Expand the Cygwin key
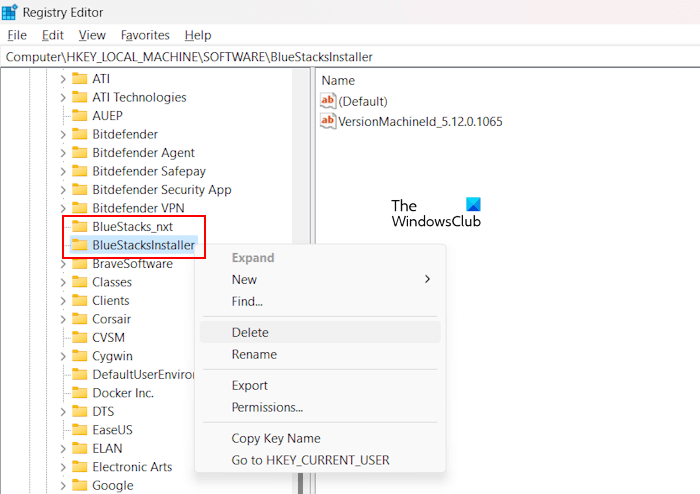700x494 pixels. coord(63,356)
